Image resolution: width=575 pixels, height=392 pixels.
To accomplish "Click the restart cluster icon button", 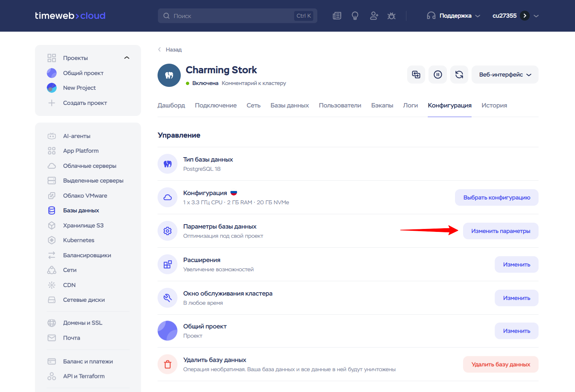I will pyautogui.click(x=459, y=75).
